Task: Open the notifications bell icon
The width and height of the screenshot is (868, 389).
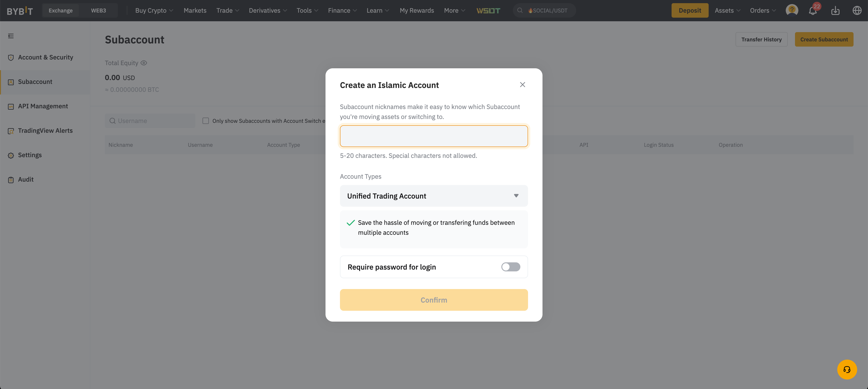Action: [x=812, y=10]
